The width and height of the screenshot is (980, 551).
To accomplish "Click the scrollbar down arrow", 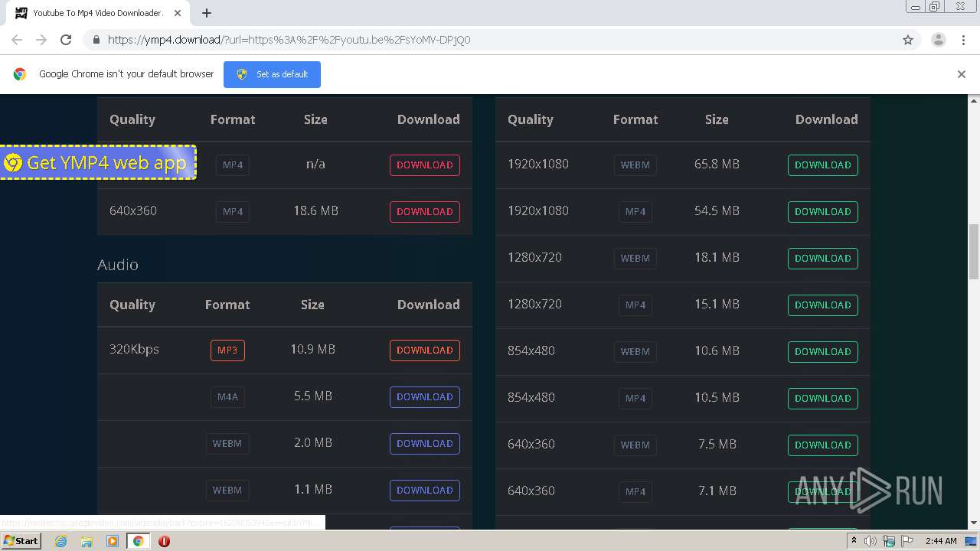I will tap(974, 523).
